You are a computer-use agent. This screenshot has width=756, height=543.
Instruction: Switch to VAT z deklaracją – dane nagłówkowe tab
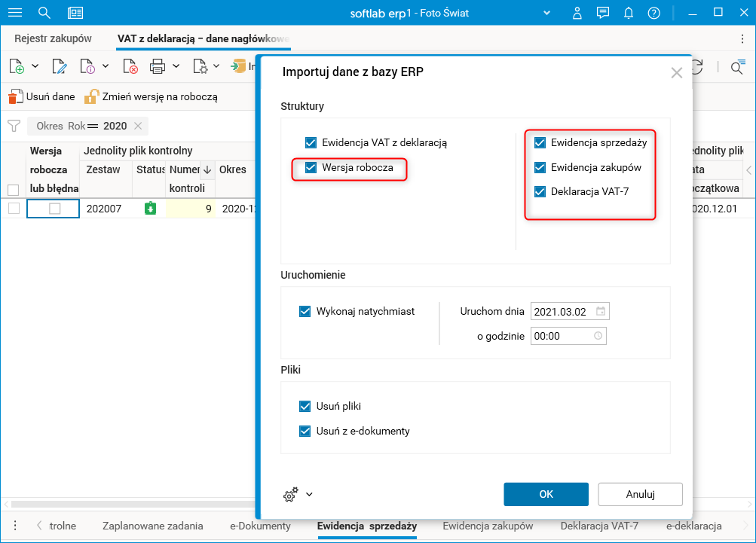tap(204, 38)
